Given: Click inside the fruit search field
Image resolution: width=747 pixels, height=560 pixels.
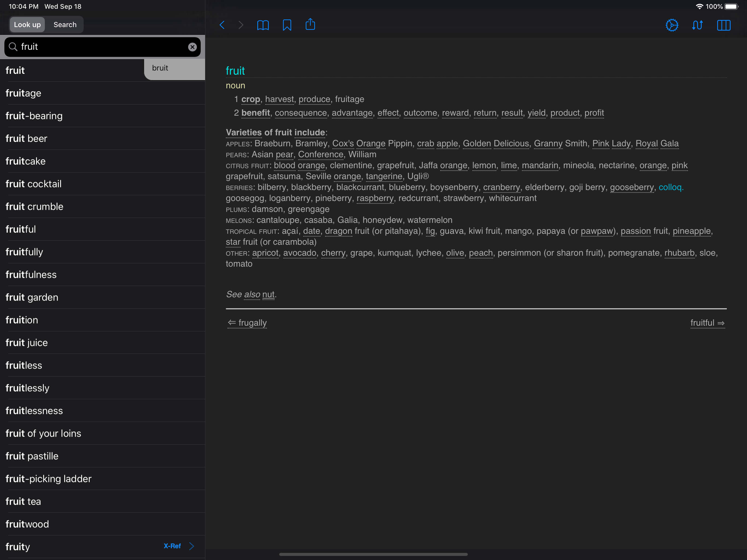Looking at the screenshot, I should (101, 46).
